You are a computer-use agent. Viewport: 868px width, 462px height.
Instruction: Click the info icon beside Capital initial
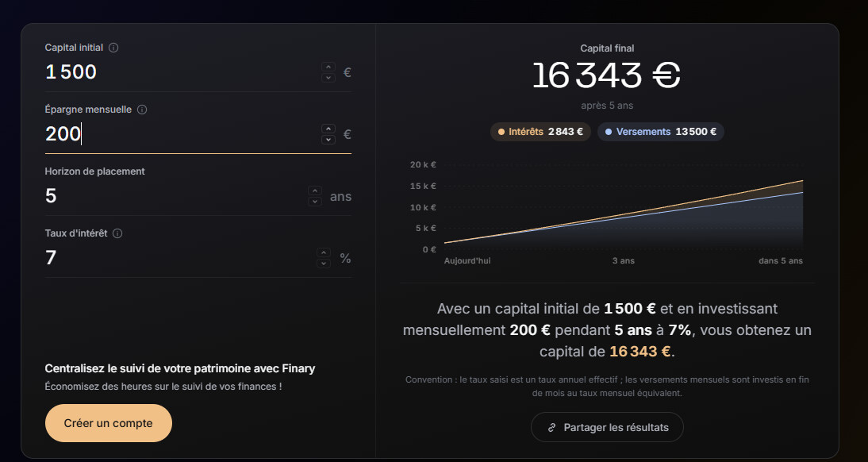[x=113, y=48]
